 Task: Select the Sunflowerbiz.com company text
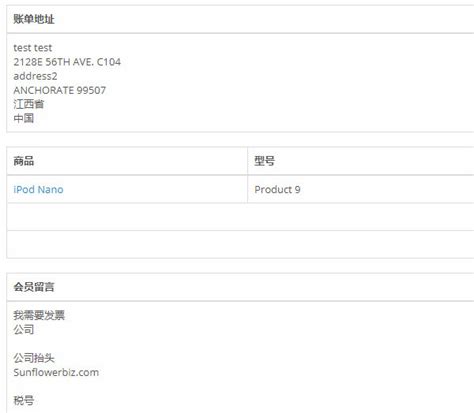tap(56, 372)
